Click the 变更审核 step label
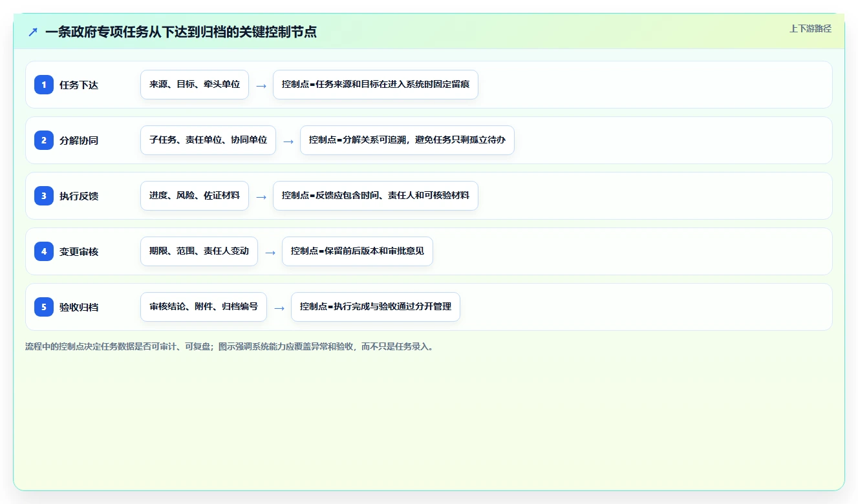858x504 pixels. 79,251
